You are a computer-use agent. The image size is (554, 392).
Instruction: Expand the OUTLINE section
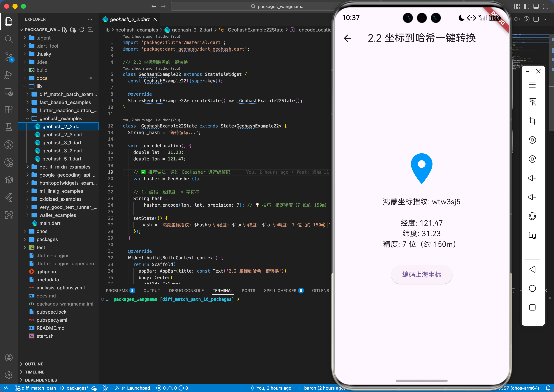click(x=34, y=364)
